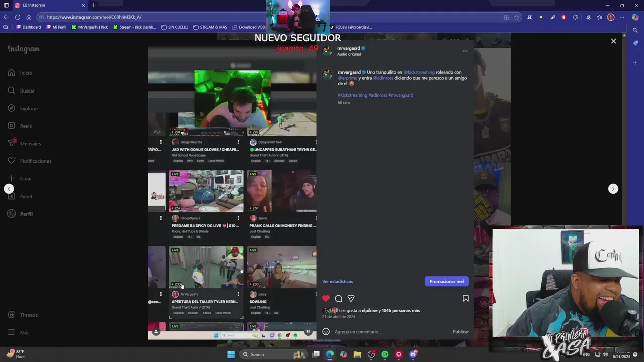Open the Mi Perfil bookmark

pos(56,27)
